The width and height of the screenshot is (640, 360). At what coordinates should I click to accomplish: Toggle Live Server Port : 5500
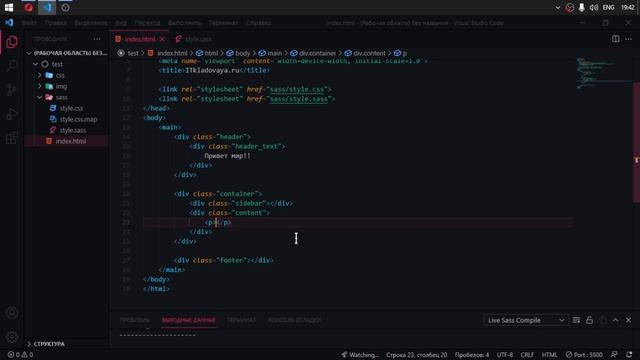(x=584, y=355)
